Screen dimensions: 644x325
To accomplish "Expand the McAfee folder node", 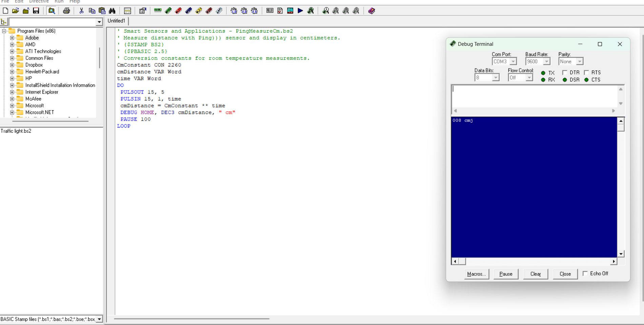I will coord(12,99).
